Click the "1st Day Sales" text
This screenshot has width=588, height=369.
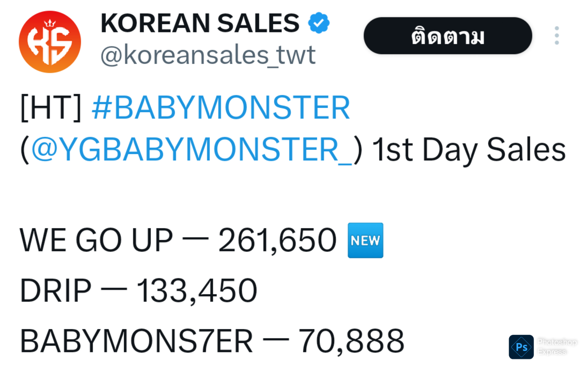(469, 150)
